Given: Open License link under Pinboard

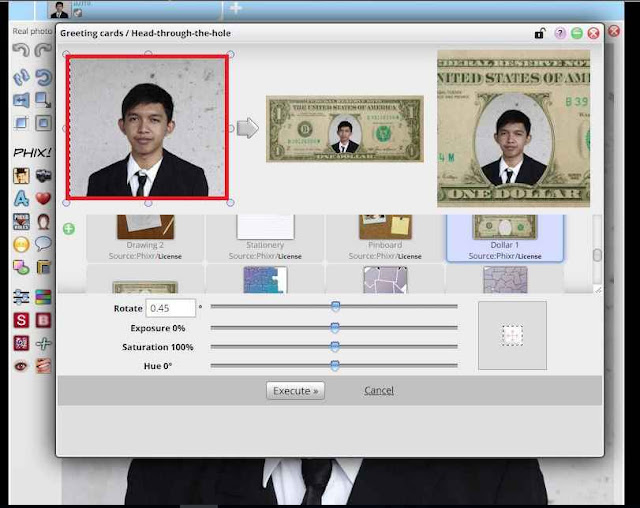Looking at the screenshot, I should coord(409,257).
